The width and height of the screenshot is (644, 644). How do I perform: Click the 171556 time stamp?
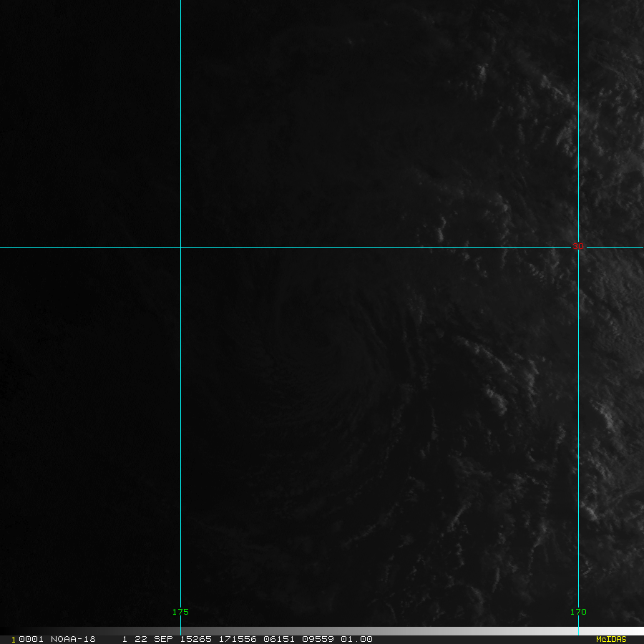click(239, 639)
